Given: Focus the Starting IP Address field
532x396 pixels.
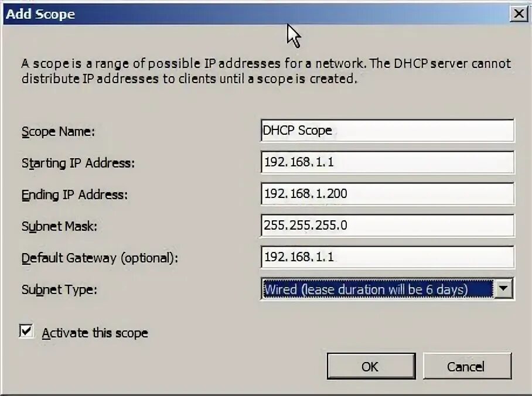Looking at the screenshot, I should [x=387, y=162].
